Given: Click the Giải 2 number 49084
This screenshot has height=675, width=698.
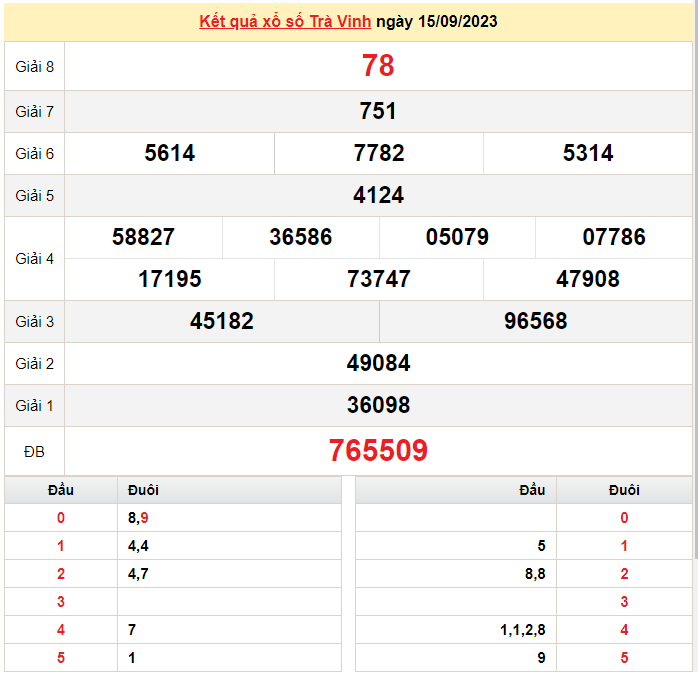Looking at the screenshot, I should pos(378,363).
